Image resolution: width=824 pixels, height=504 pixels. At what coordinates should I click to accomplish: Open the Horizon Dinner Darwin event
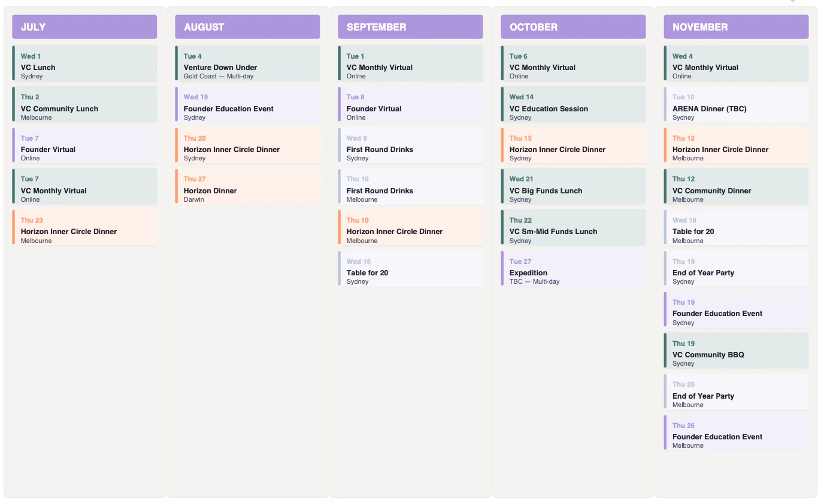(247, 187)
